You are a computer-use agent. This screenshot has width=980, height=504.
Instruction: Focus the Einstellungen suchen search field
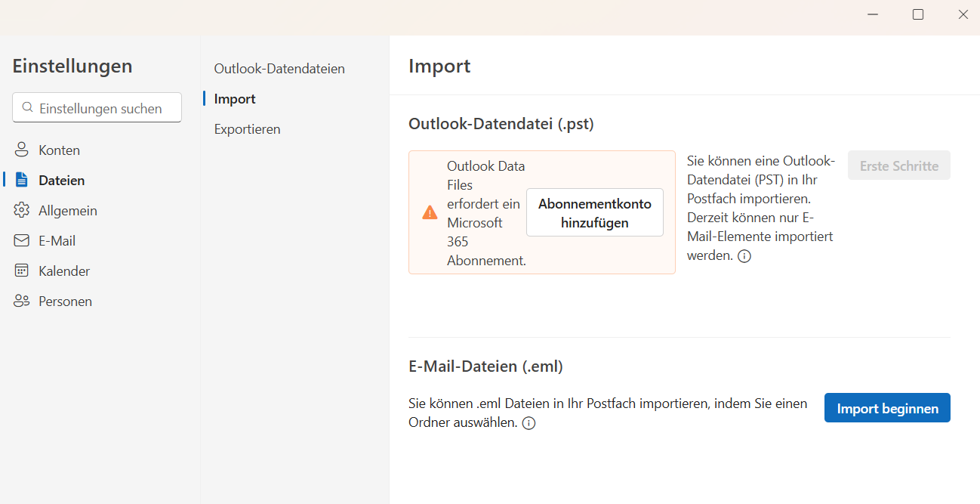coord(106,108)
